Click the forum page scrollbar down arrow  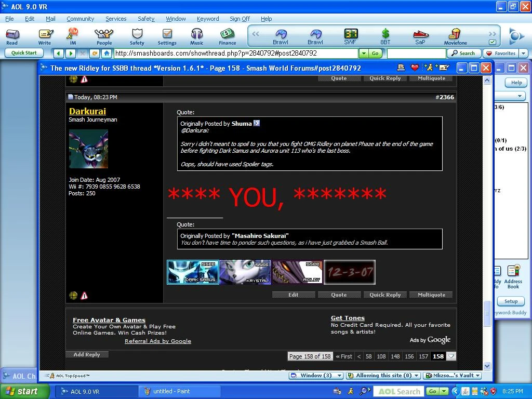pos(487,366)
